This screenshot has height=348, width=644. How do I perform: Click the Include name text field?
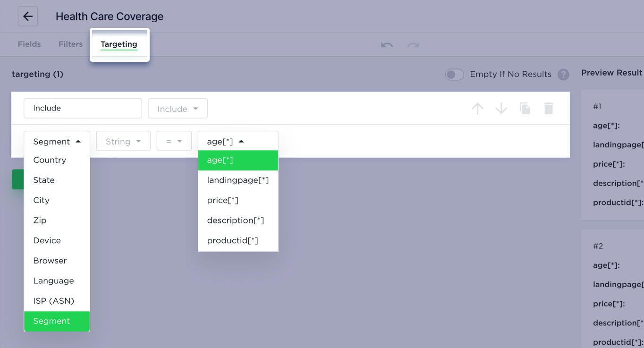pos(83,108)
